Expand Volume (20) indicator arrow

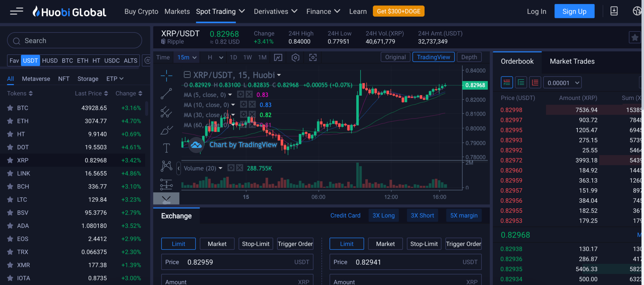(220, 168)
